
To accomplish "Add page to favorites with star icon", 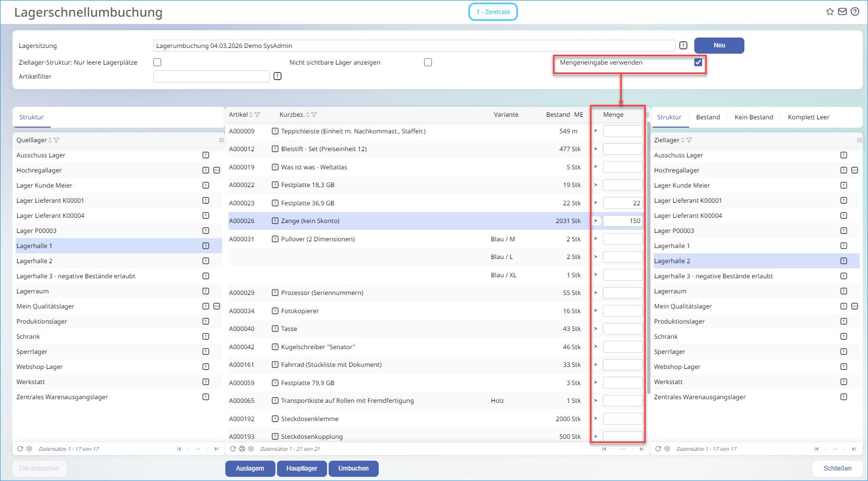I will tap(829, 11).
